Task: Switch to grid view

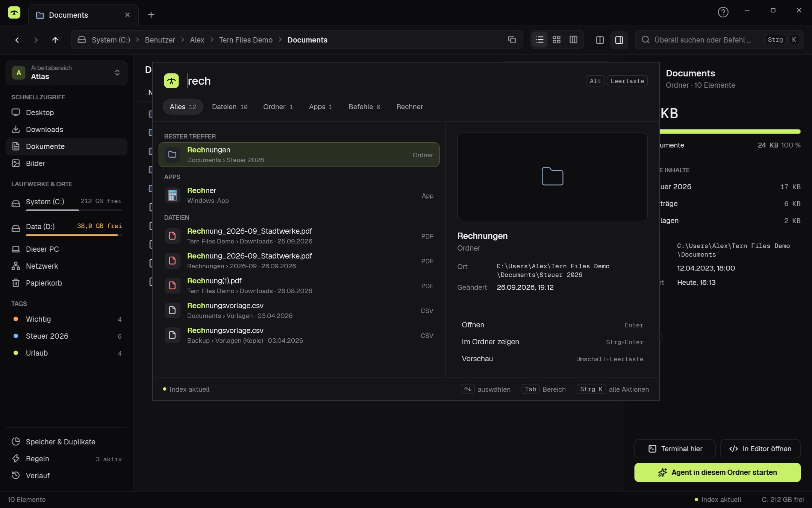Action: tap(556, 40)
